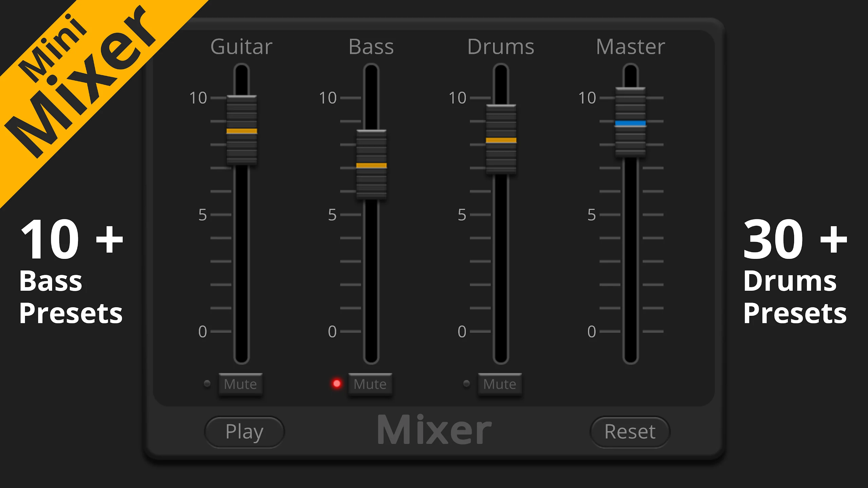868x488 pixels.
Task: Click the 10+ Bass Presets text
Action: pos(71,272)
